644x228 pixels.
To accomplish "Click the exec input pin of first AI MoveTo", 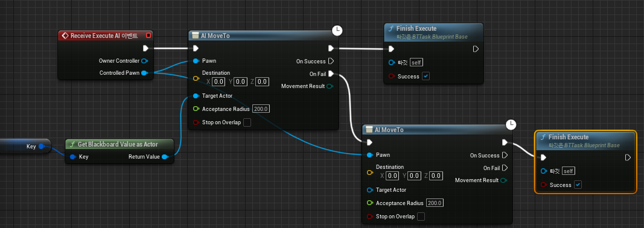I will 196,48.
